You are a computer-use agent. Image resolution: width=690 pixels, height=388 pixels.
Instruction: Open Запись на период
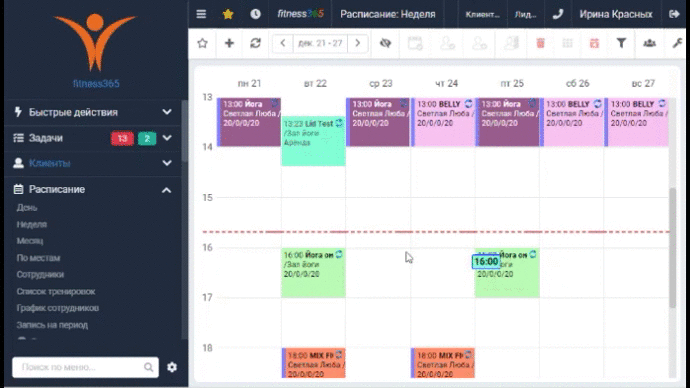pos(52,325)
